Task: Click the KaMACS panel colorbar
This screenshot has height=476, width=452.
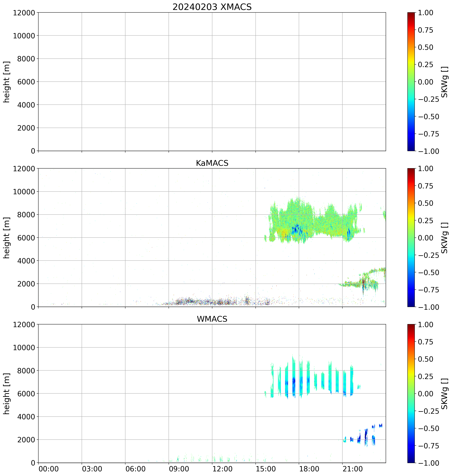Action: [x=411, y=238]
